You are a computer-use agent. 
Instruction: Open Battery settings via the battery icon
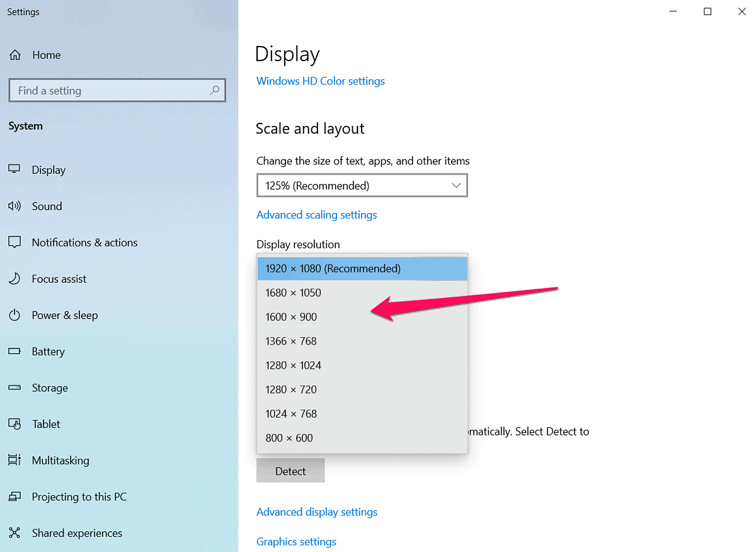(15, 352)
